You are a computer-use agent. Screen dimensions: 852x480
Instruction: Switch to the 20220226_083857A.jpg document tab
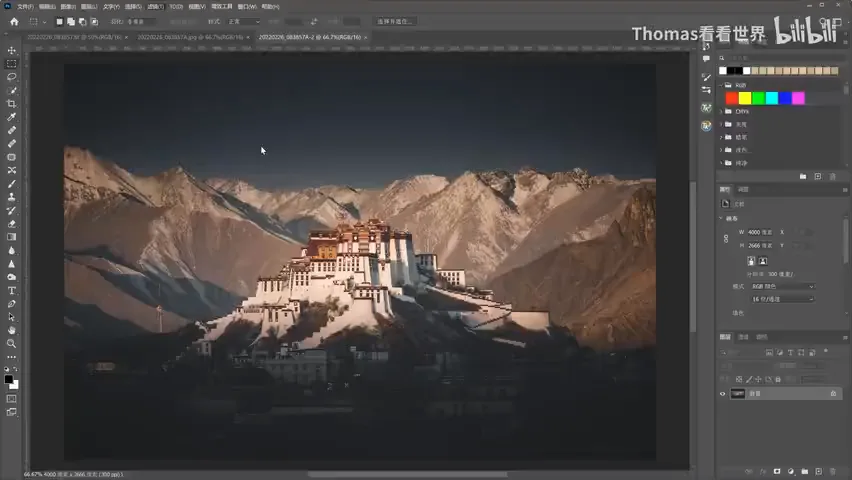pyautogui.click(x=190, y=38)
